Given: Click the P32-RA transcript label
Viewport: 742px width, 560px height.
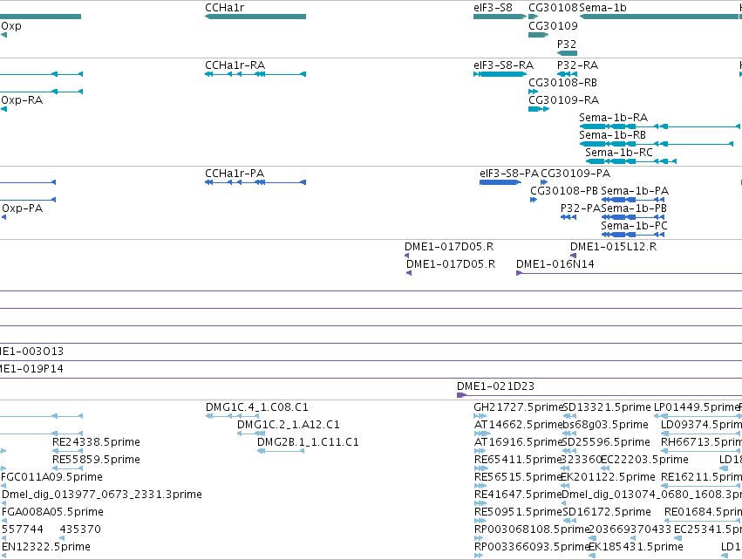Looking at the screenshot, I should [577, 65].
